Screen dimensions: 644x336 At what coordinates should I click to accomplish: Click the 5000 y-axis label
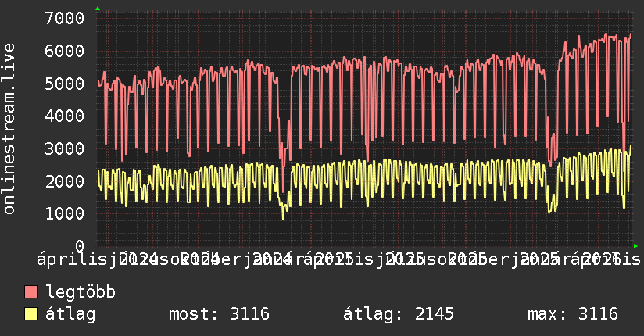pyautogui.click(x=65, y=84)
